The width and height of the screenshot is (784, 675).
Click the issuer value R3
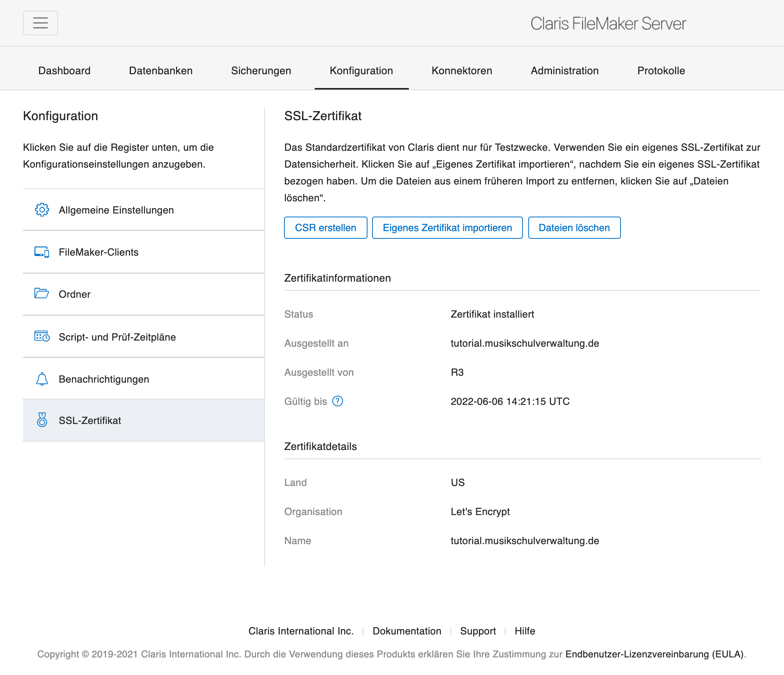click(457, 372)
